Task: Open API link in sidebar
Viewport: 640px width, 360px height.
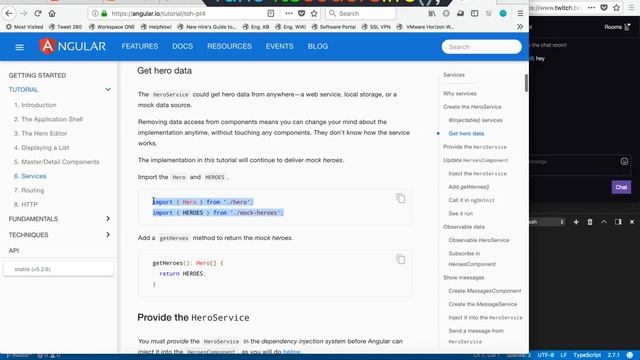Action: tap(14, 251)
